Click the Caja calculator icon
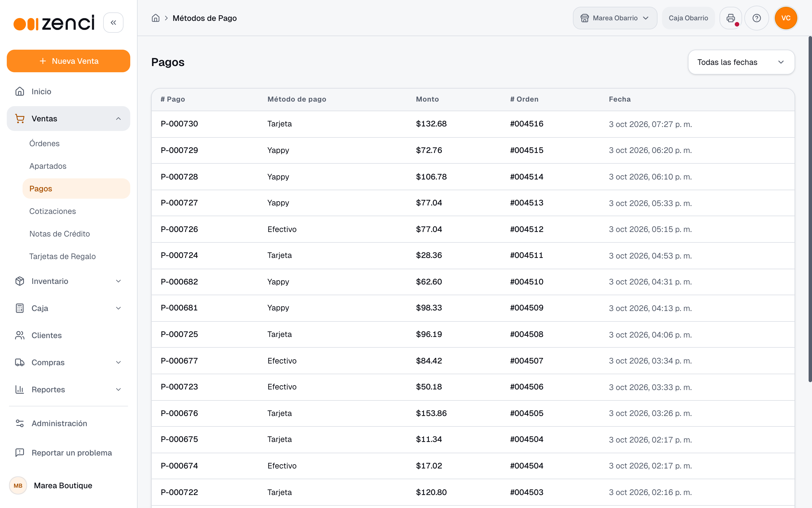Screen dimensions: 812x508 20,308
